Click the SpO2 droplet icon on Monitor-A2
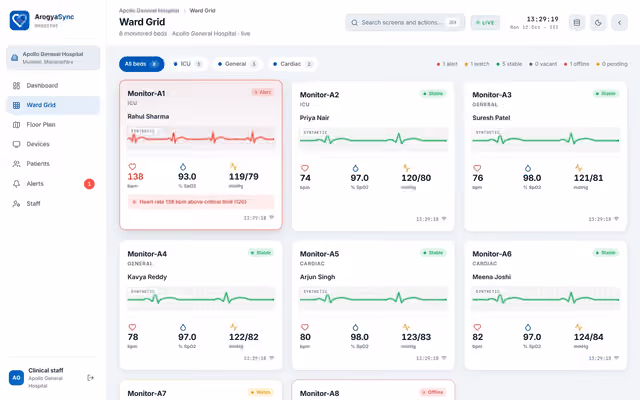 click(x=356, y=168)
